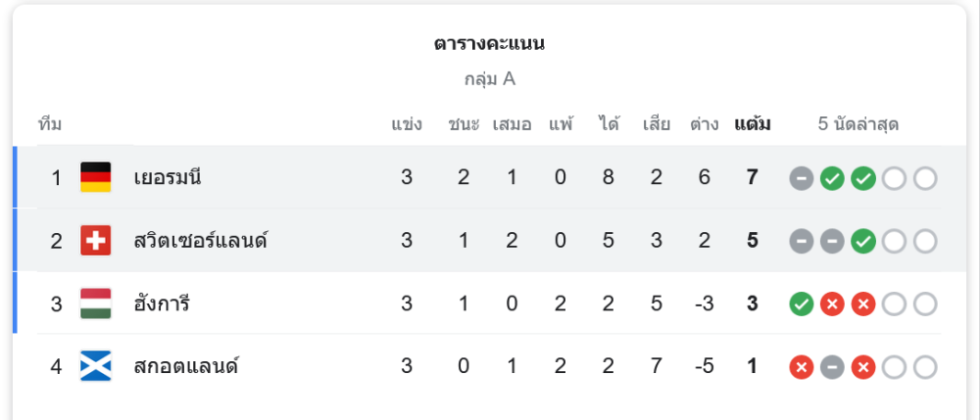Screen dimensions: 980x420
Task: Click the Switzerland flag icon
Action: [96, 240]
